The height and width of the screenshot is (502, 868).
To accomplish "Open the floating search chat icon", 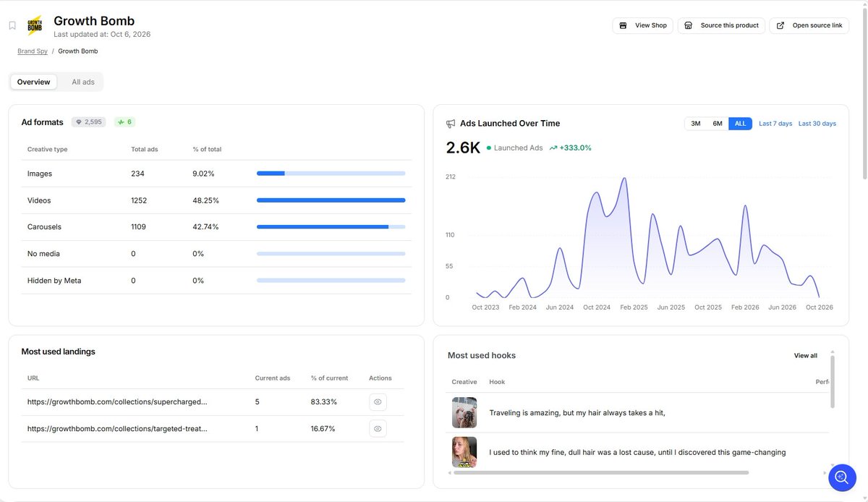I will point(842,477).
